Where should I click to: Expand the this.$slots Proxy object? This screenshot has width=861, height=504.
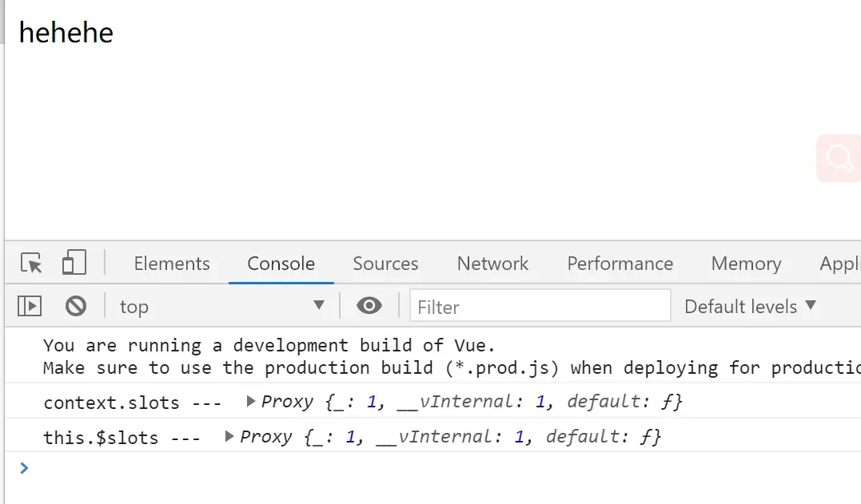(229, 437)
